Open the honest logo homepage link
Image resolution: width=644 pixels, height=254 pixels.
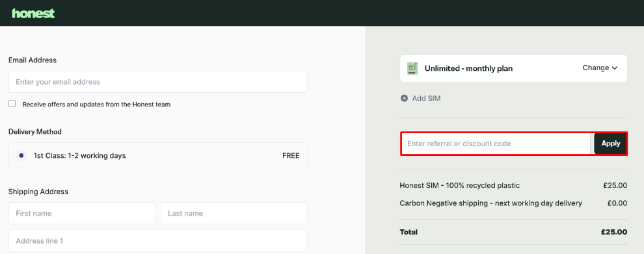pos(33,13)
